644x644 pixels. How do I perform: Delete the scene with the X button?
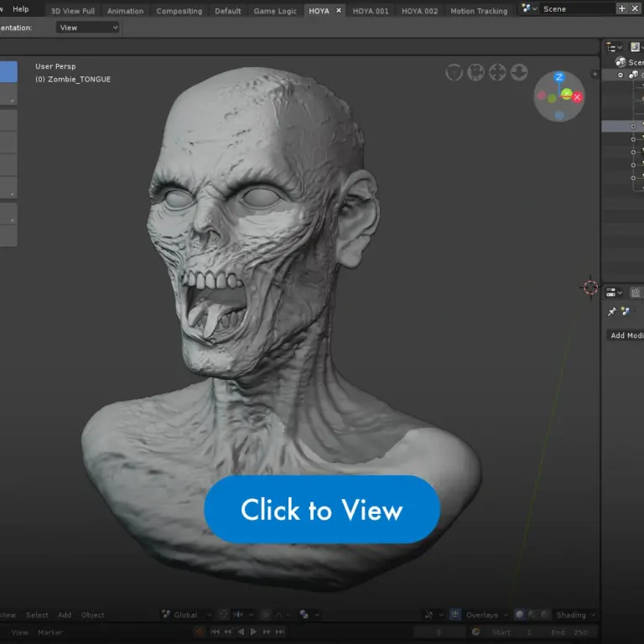point(635,8)
